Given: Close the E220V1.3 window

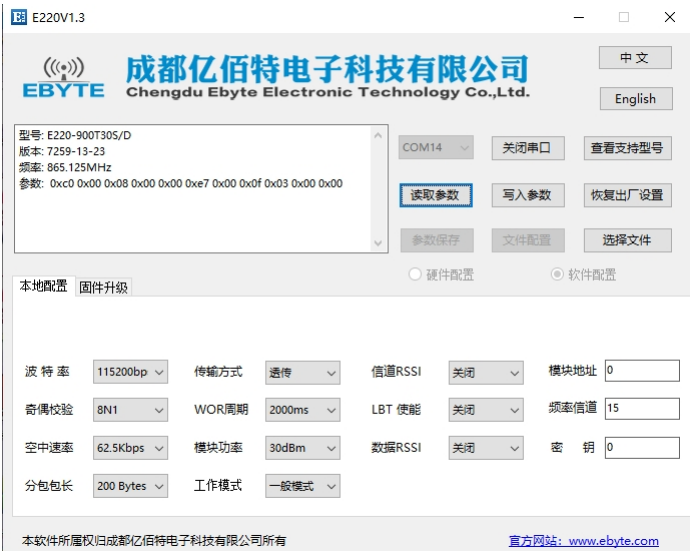Looking at the screenshot, I should tap(669, 17).
